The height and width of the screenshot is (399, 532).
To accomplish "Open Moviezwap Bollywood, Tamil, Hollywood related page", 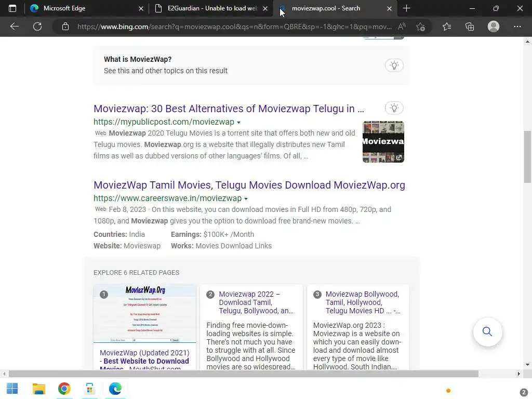I will pyautogui.click(x=363, y=302).
